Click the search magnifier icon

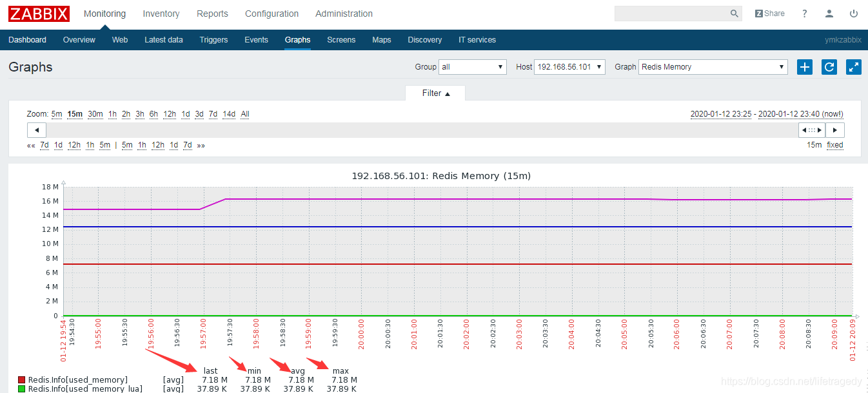(x=734, y=14)
